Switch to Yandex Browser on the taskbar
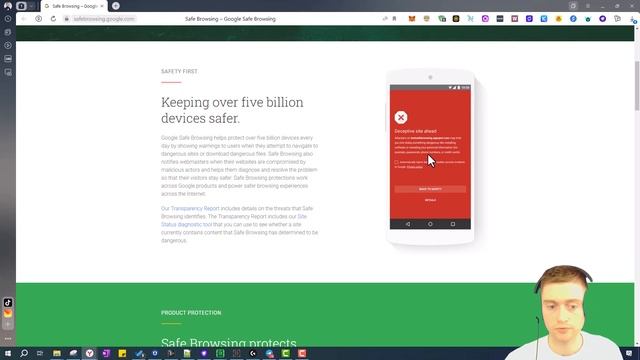Screen dimensions: 640x360 coord(89,353)
